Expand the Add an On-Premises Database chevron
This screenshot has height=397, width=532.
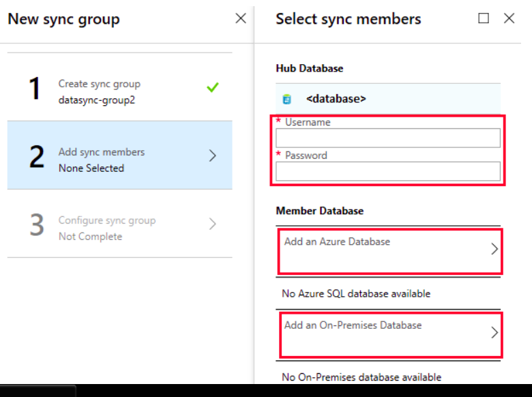coord(494,333)
